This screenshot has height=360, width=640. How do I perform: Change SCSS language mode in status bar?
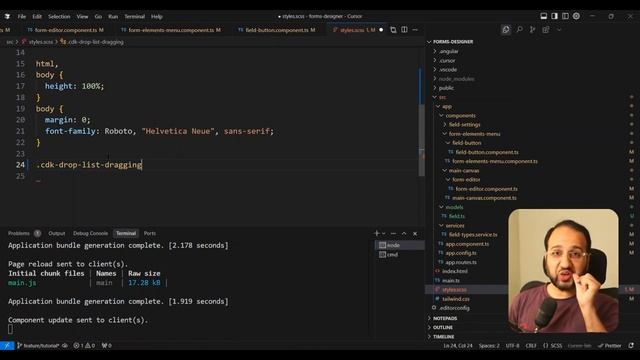click(x=556, y=346)
